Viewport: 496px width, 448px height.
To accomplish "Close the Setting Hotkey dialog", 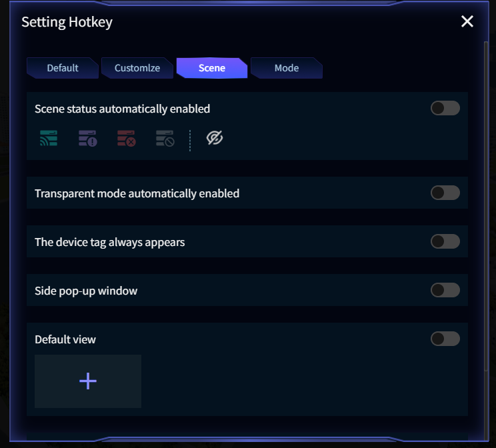I will (467, 21).
